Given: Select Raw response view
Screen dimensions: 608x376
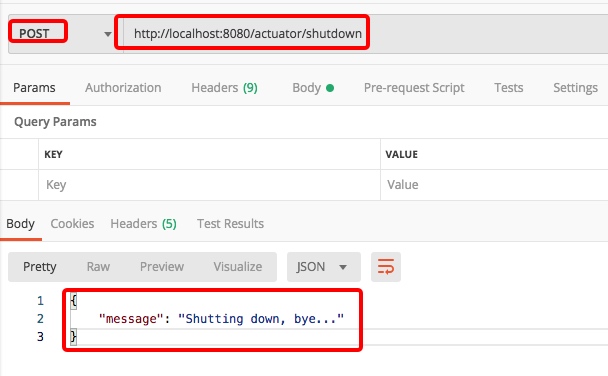Looking at the screenshot, I should (98, 267).
